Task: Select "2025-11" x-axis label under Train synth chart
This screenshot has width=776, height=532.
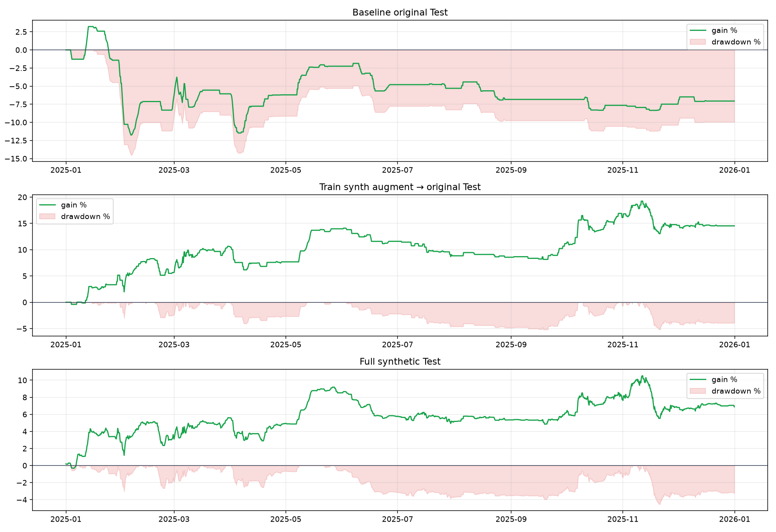Action: tap(623, 345)
